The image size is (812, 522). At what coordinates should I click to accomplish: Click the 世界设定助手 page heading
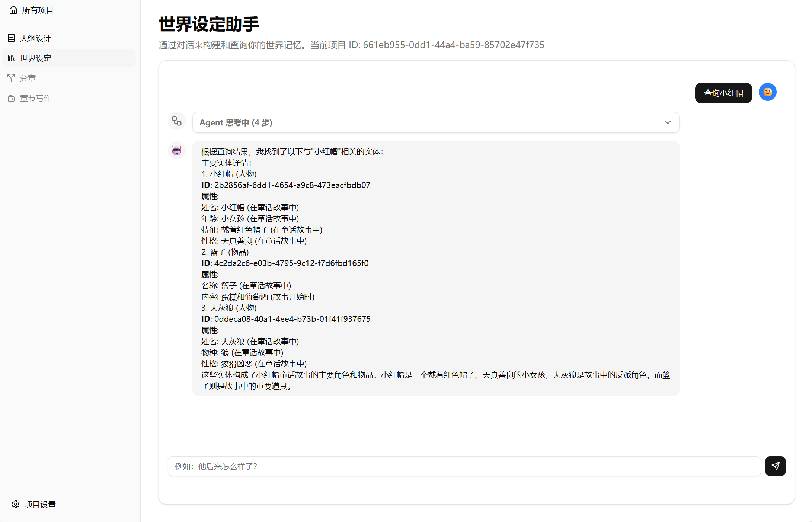click(x=208, y=24)
